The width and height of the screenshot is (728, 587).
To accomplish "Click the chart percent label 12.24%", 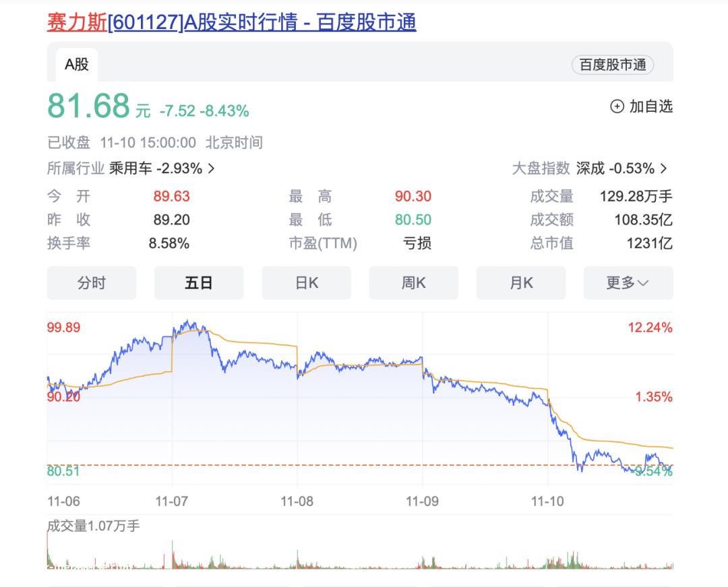I will 650,328.
